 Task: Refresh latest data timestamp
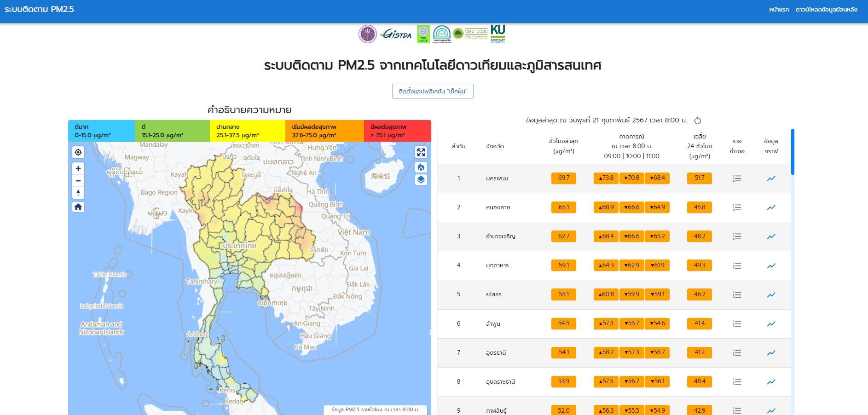point(698,121)
